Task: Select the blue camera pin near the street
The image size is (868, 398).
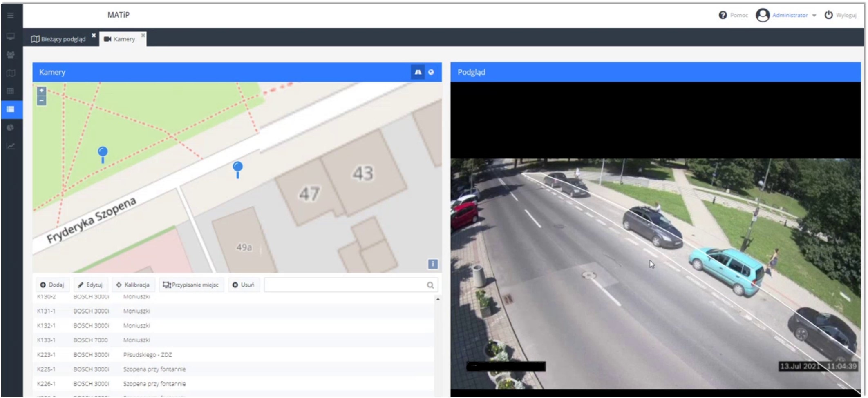Action: [x=238, y=169]
